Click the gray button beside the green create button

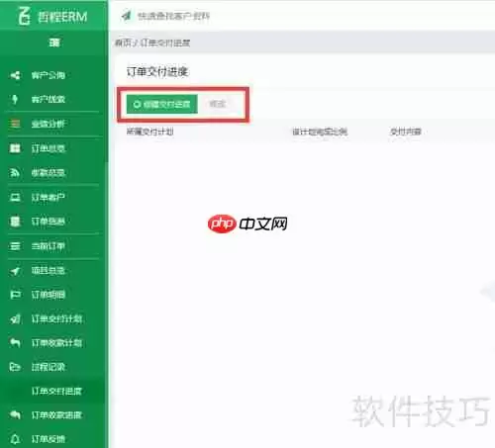[x=218, y=104]
